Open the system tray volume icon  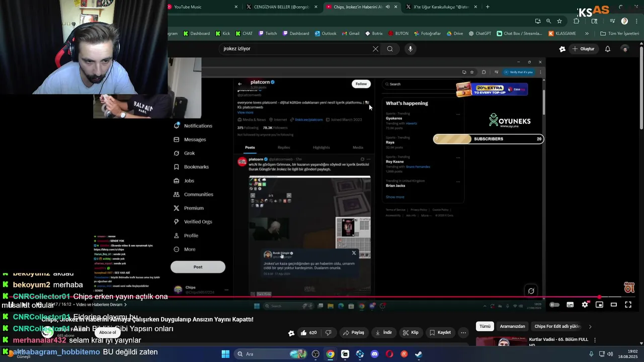point(610,354)
